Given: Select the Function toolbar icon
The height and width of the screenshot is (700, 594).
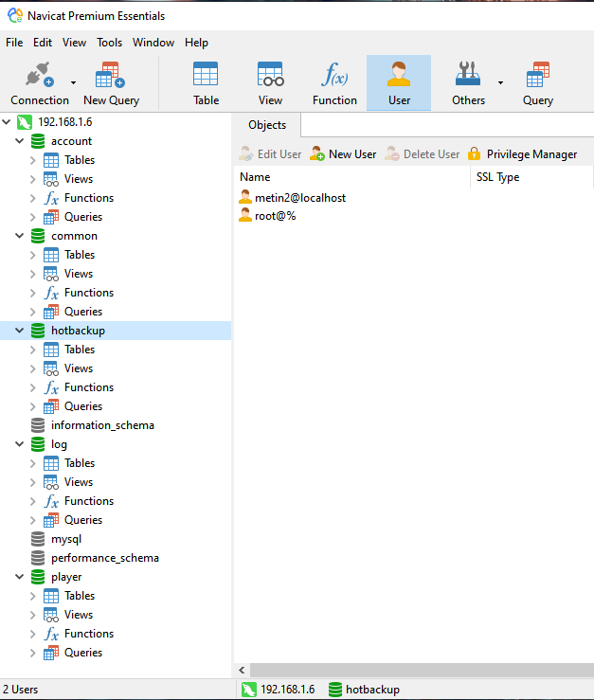Looking at the screenshot, I should pos(334,83).
